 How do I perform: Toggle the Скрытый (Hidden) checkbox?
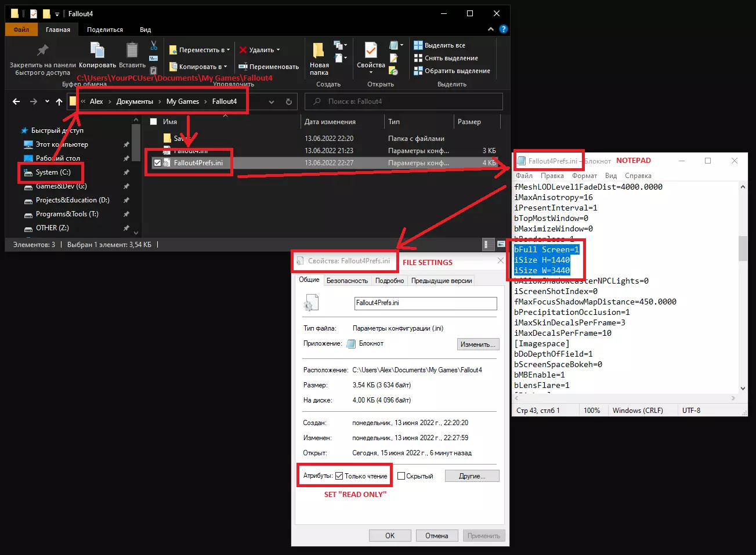pos(401,476)
